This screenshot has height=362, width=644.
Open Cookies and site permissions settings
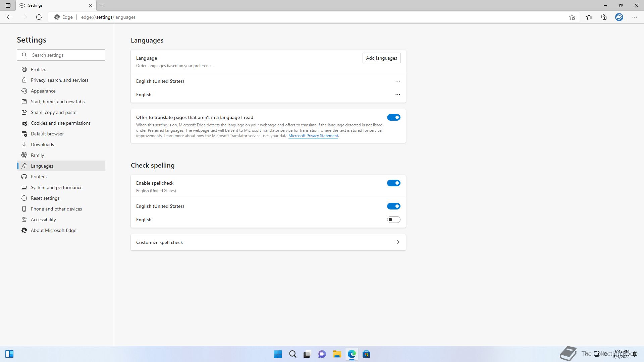tap(61, 123)
